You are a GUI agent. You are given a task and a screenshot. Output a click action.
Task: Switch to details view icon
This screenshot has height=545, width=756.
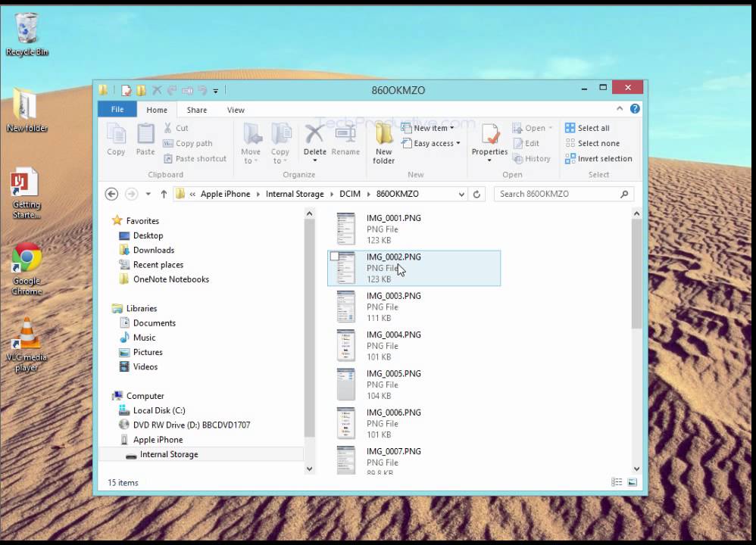[x=617, y=482]
